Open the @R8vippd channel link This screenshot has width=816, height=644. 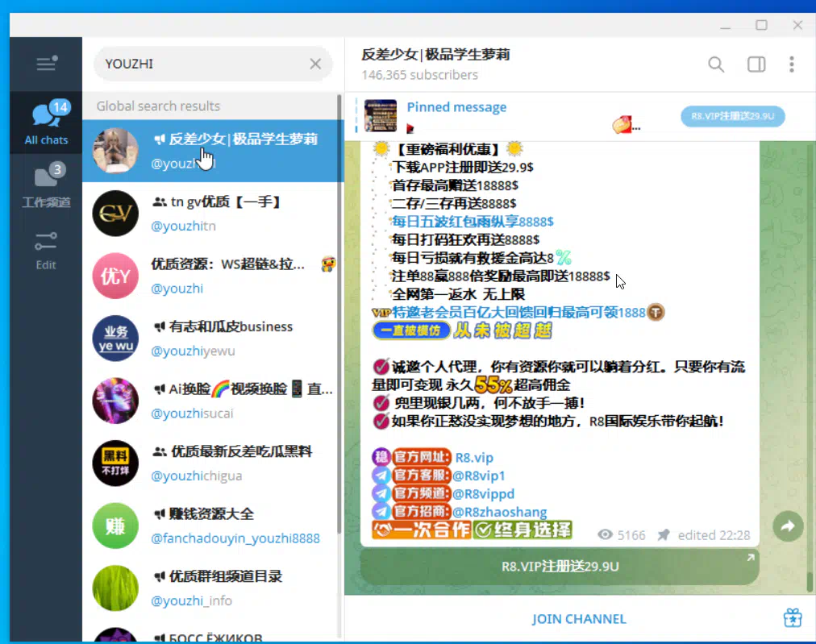(483, 493)
